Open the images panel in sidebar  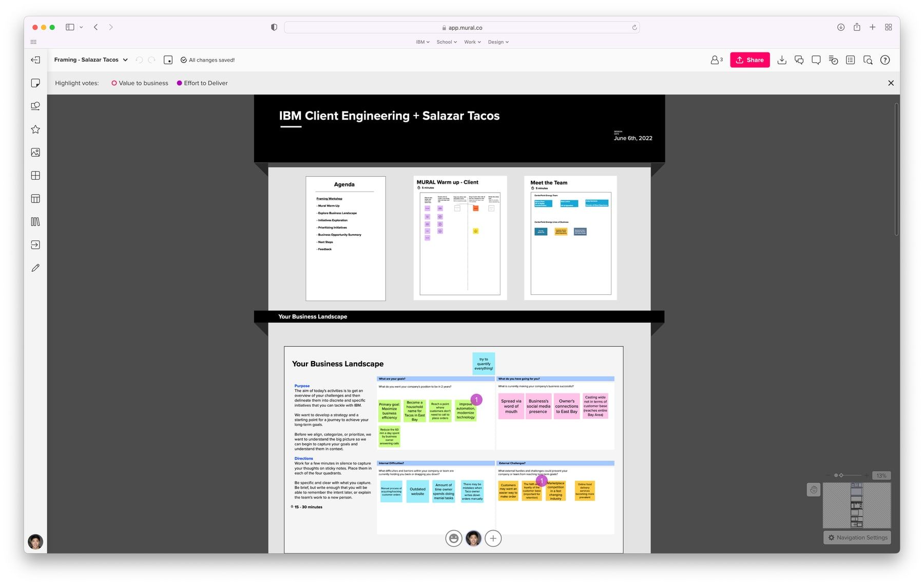[x=35, y=153]
